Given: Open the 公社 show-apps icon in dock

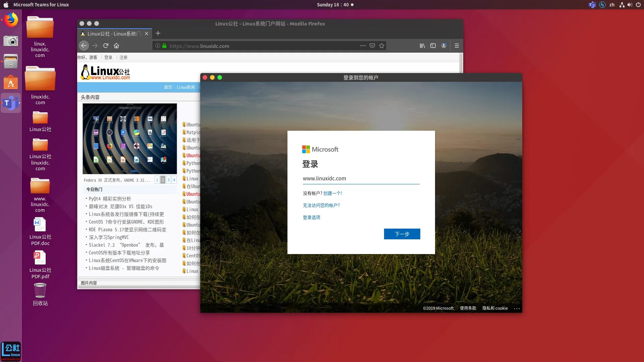Looking at the screenshot, I should pos(11,351).
